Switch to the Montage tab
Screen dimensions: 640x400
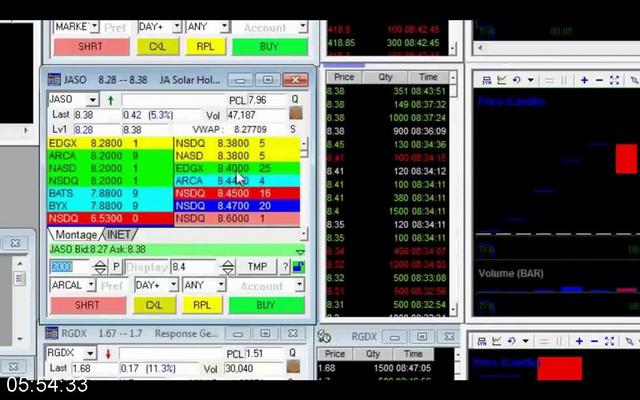point(76,235)
